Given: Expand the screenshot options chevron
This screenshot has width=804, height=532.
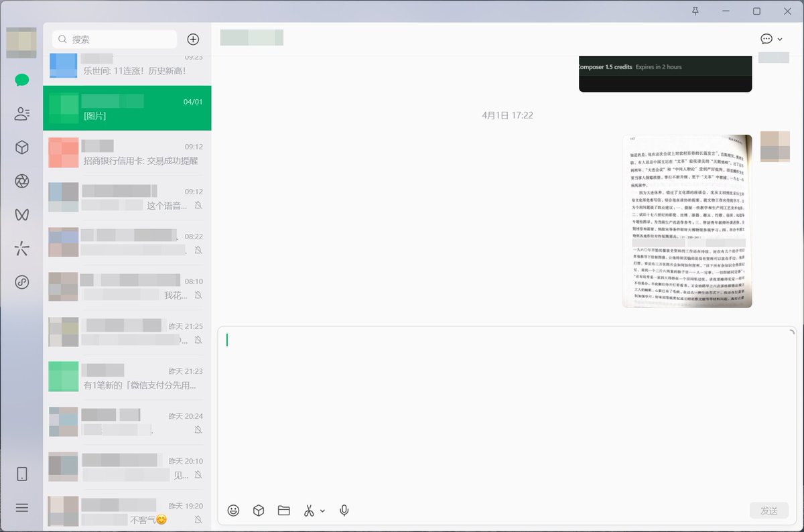Looking at the screenshot, I should click(x=322, y=510).
